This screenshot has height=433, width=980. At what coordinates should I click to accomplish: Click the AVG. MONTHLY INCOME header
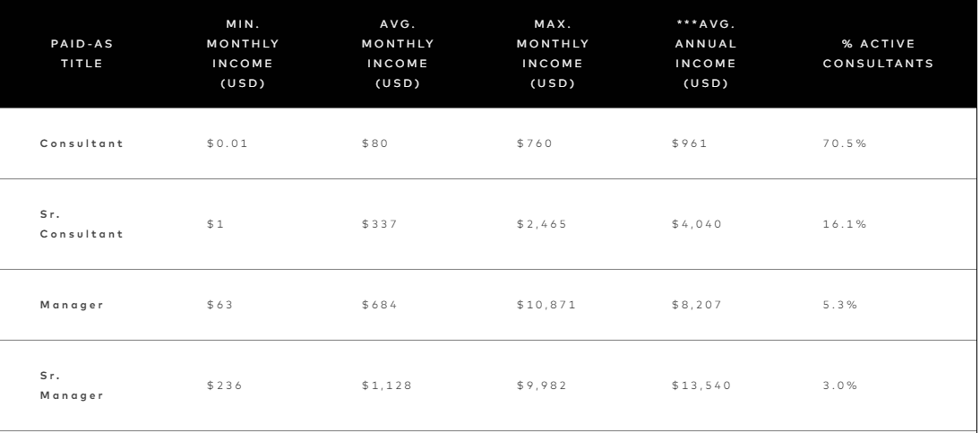398,54
